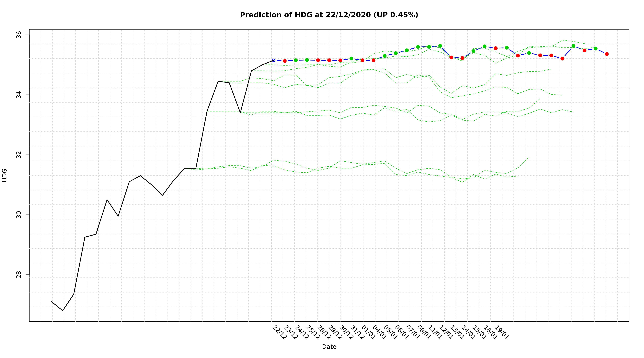Click the last red dot at far right
The width and height of the screenshot is (644, 358).
pos(607,54)
